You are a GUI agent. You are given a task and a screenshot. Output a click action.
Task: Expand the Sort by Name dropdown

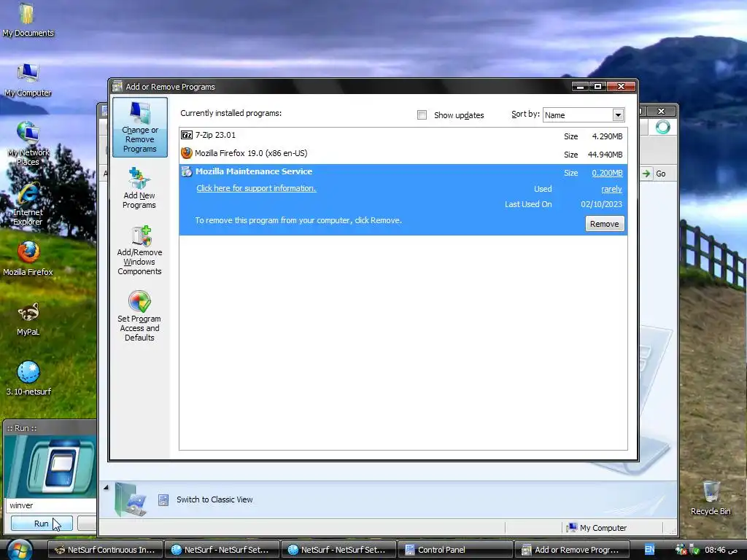tap(618, 114)
